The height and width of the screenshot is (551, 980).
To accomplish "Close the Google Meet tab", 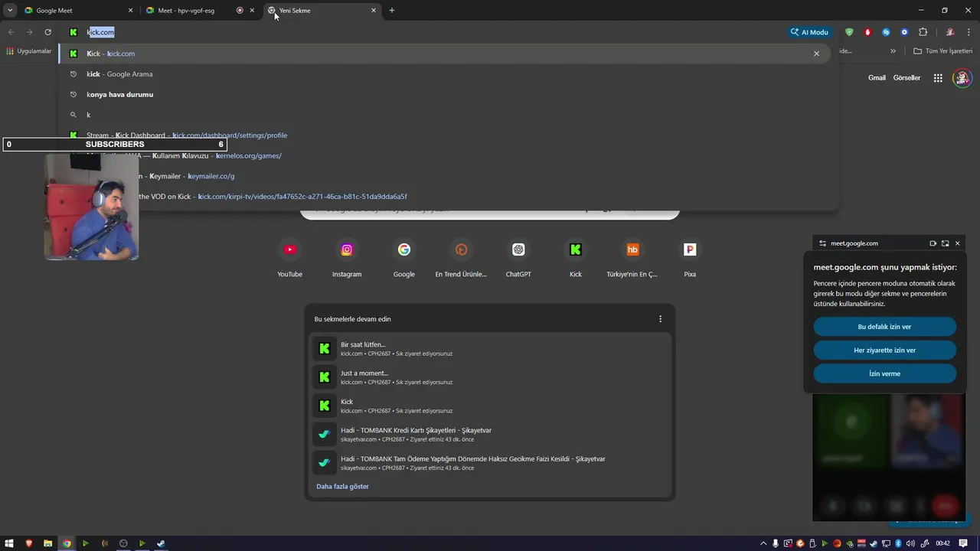I will coord(130,11).
